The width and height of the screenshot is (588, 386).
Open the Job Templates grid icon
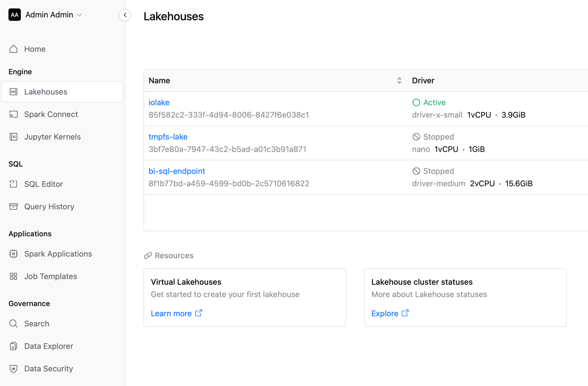click(14, 276)
